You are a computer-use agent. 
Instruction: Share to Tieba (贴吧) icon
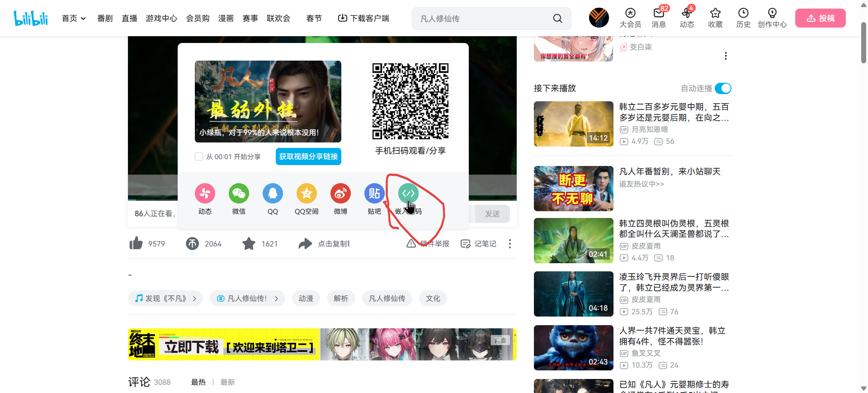tap(374, 194)
